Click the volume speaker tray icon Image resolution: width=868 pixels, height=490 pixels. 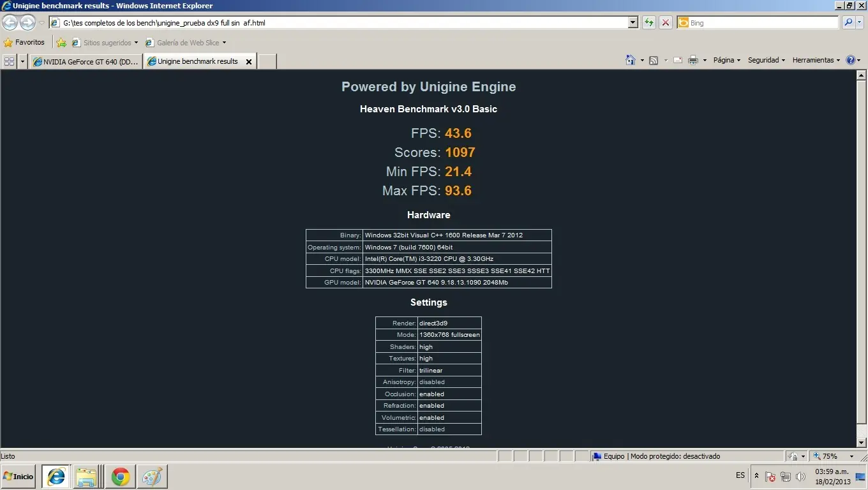[801, 477]
